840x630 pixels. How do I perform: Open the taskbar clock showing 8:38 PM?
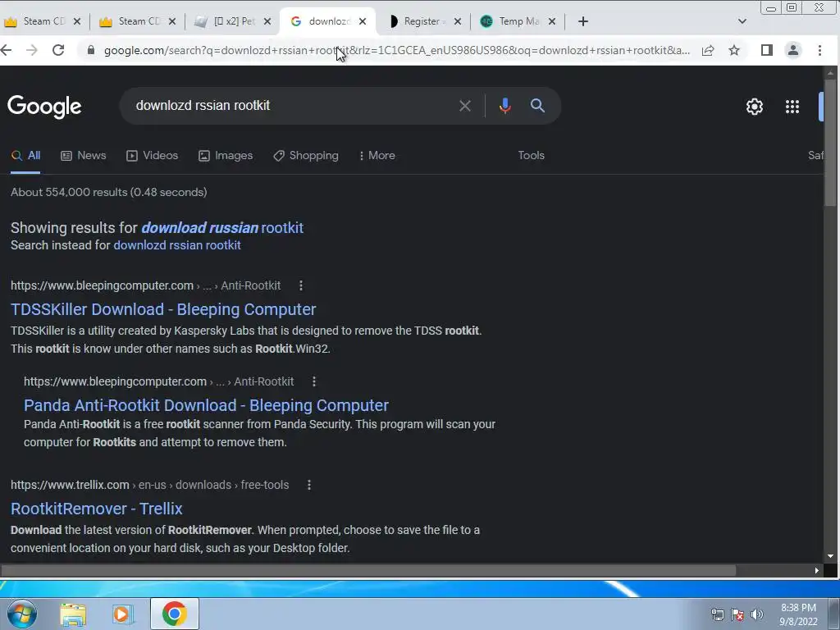coord(798,614)
